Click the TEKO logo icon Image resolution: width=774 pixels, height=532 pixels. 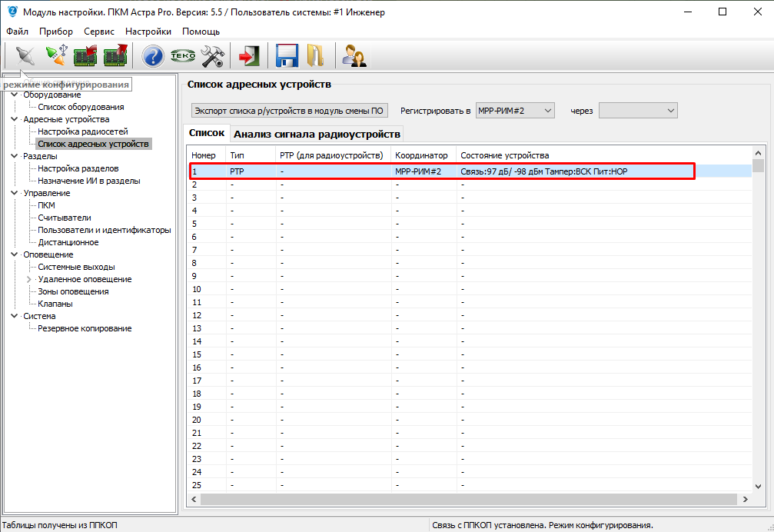182,56
